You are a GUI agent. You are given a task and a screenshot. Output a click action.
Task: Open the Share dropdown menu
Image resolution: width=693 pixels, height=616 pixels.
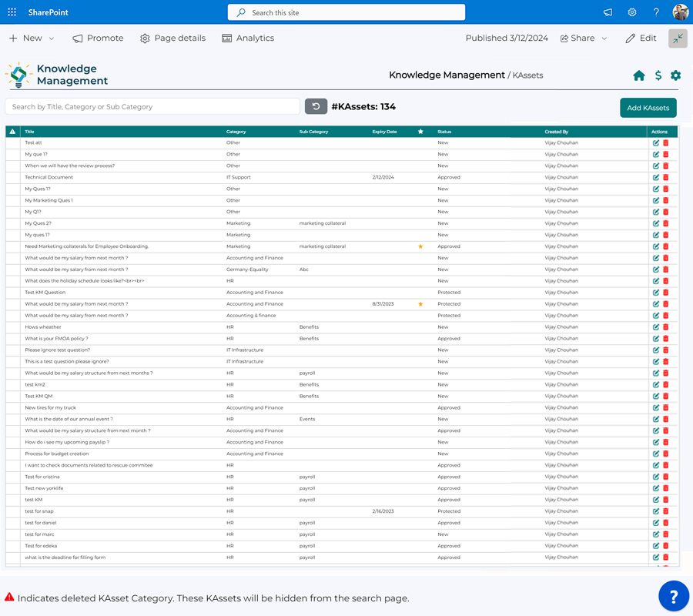coord(583,38)
